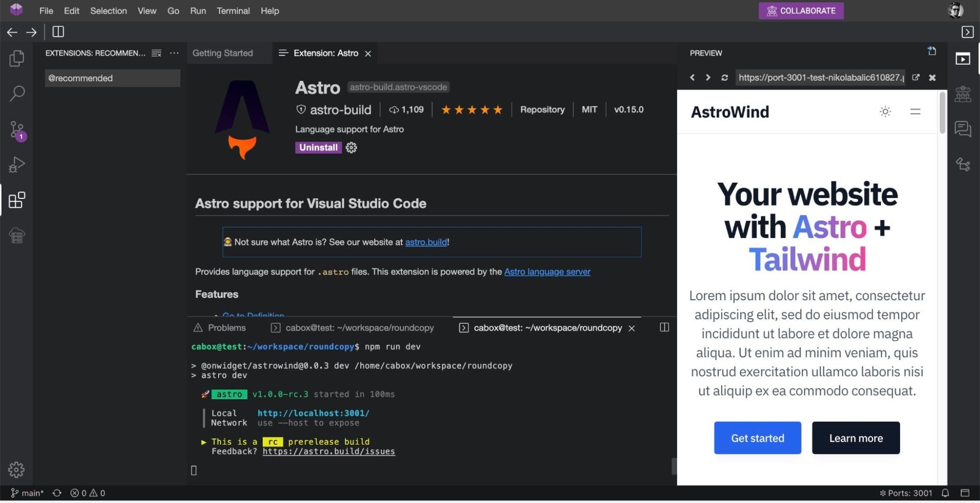Switch to the Getting Started tab
This screenshot has width=980, height=503.
[x=223, y=53]
